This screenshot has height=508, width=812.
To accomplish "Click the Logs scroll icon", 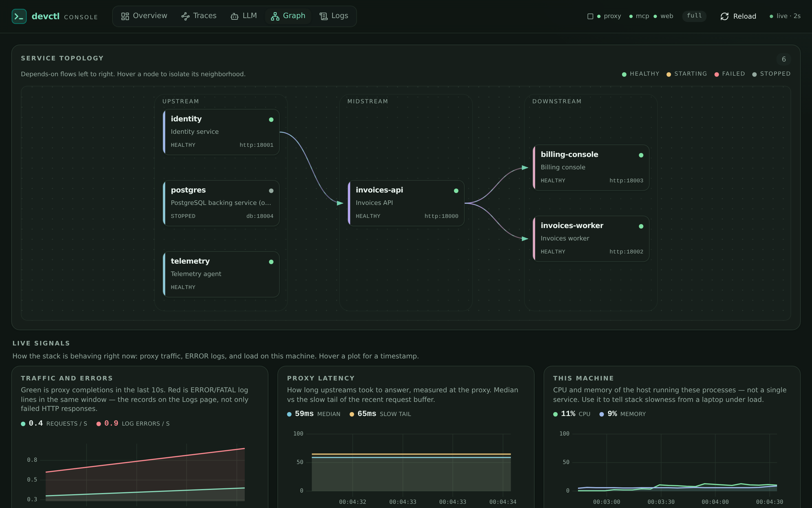I will 323,16.
